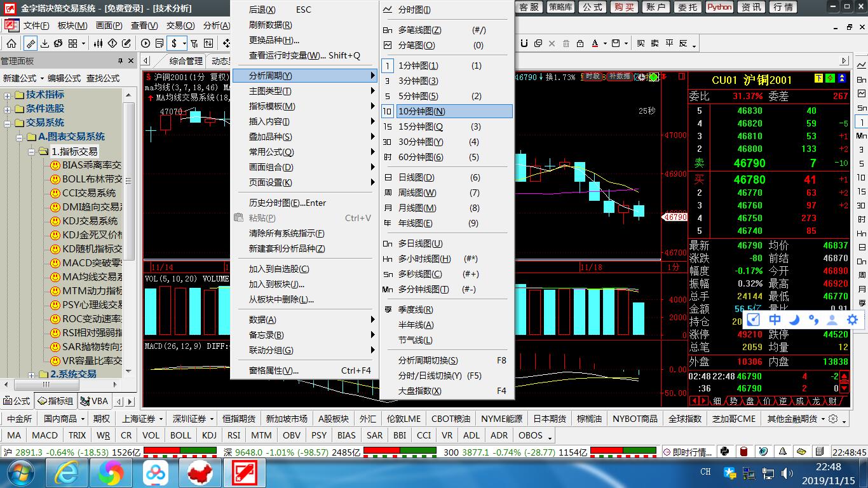
Task: Click sell price 46790 in order book
Action: (750, 163)
